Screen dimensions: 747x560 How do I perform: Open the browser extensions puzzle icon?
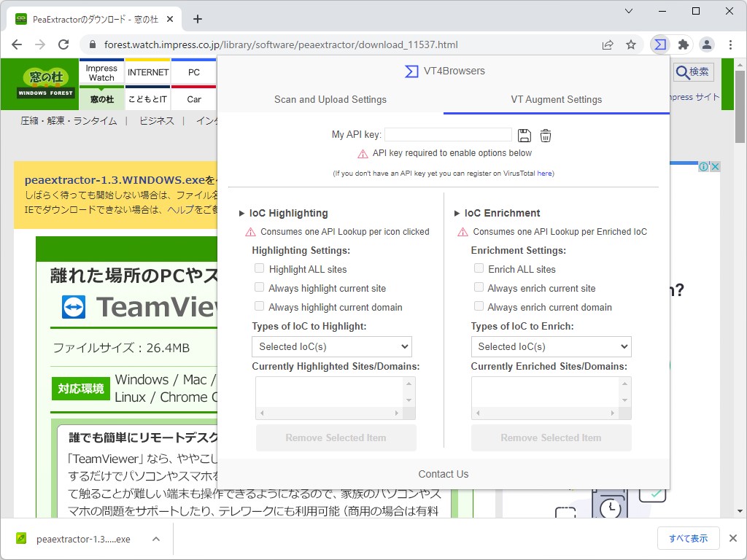point(683,44)
